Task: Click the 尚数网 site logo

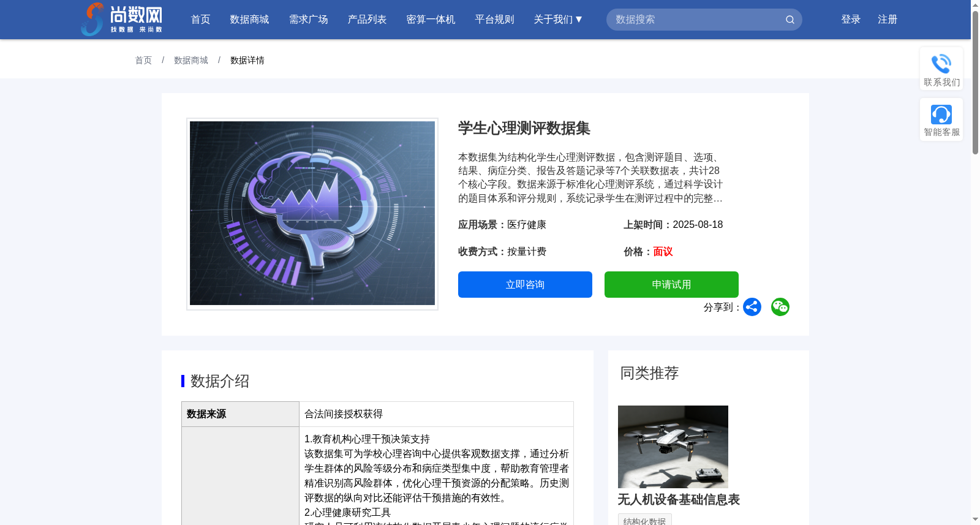Action: (121, 19)
